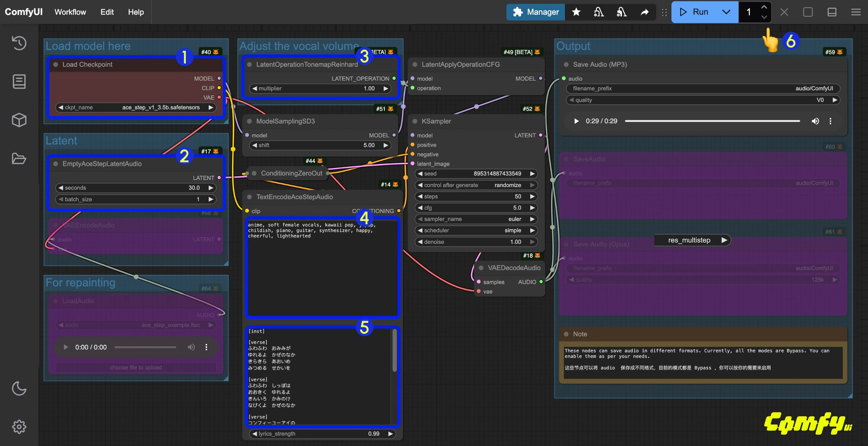Open settings gear in sidebar
868x446 pixels.
tap(19, 427)
